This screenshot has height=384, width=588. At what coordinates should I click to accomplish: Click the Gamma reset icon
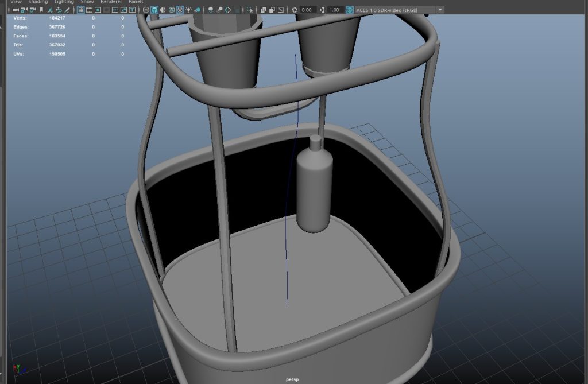[x=323, y=10]
